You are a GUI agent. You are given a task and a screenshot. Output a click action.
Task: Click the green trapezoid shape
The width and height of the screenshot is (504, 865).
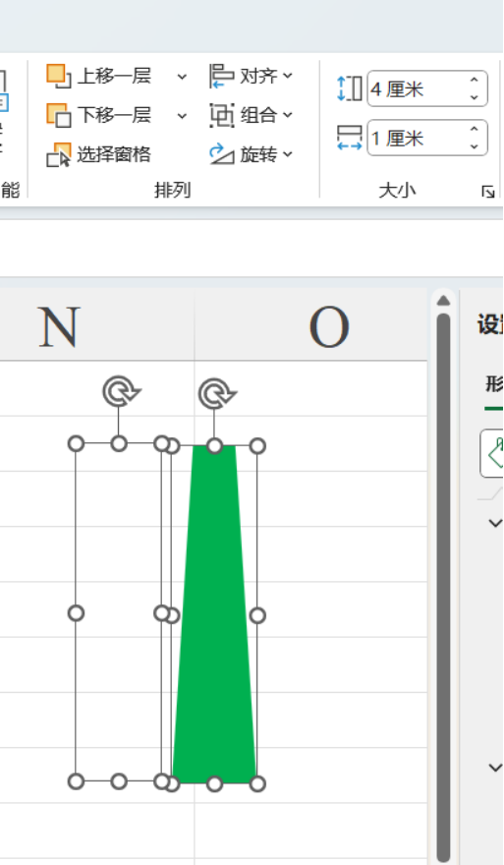click(214, 614)
